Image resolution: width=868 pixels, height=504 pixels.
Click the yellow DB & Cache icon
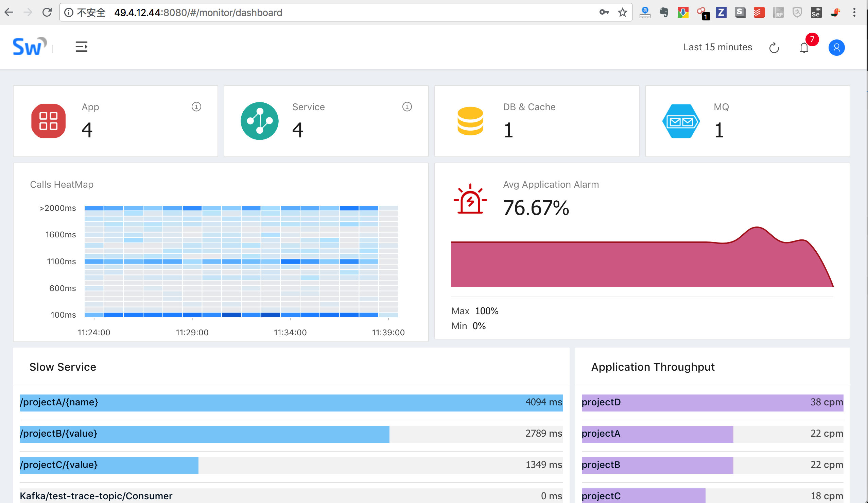pos(470,121)
